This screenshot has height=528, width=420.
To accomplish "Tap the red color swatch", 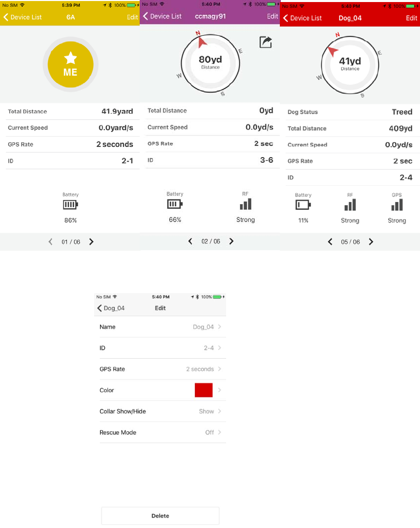I will pyautogui.click(x=204, y=390).
